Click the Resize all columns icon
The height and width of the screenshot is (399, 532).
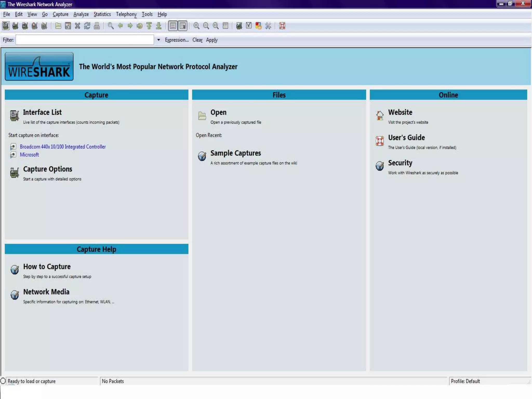click(225, 26)
